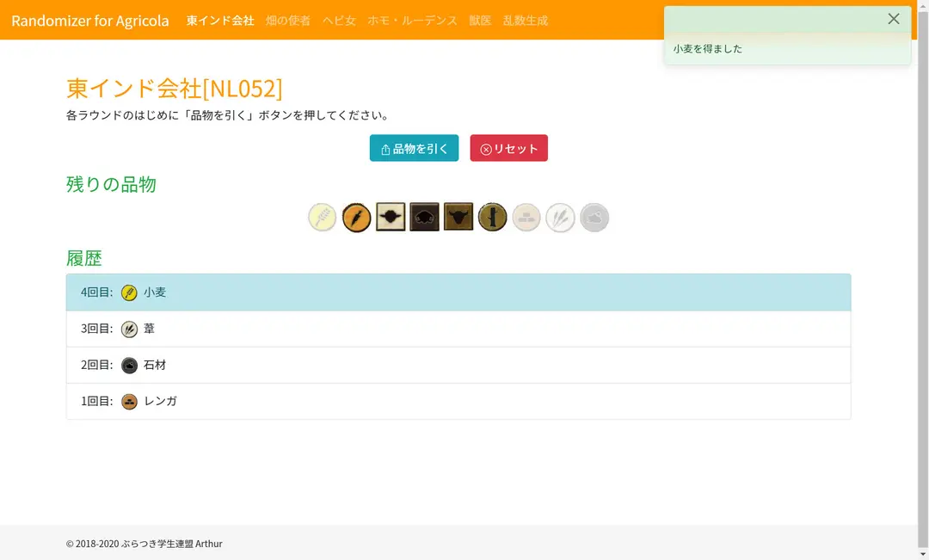Image resolution: width=929 pixels, height=560 pixels.
Task: Click the faded clay brick goods icon
Action: 526,218
